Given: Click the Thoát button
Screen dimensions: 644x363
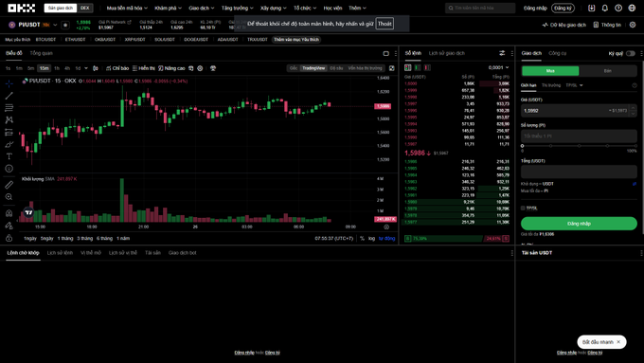Looking at the screenshot, I should [x=385, y=24].
